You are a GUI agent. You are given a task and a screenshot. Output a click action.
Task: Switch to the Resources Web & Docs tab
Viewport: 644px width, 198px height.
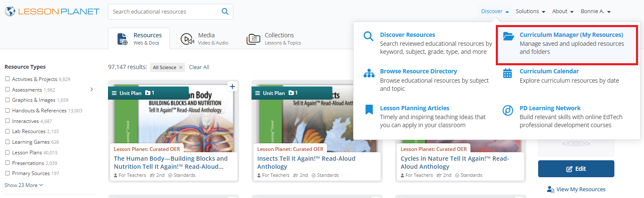139,39
